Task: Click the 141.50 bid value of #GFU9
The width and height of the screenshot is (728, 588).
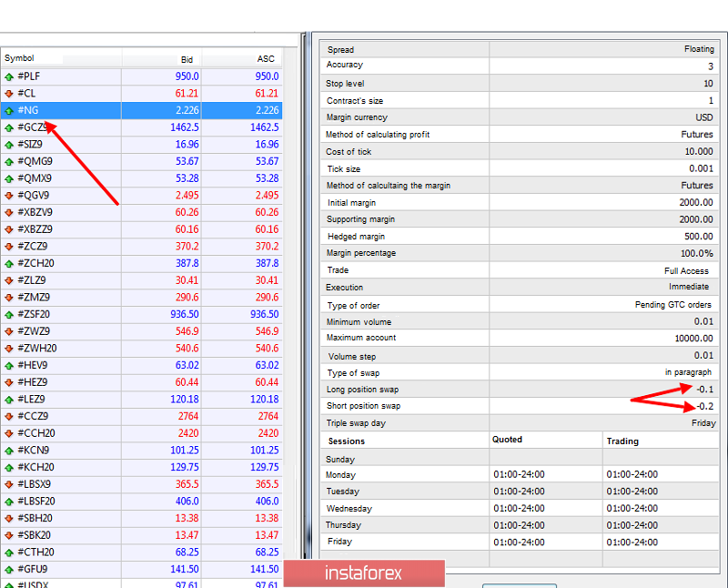Action: pyautogui.click(x=185, y=569)
